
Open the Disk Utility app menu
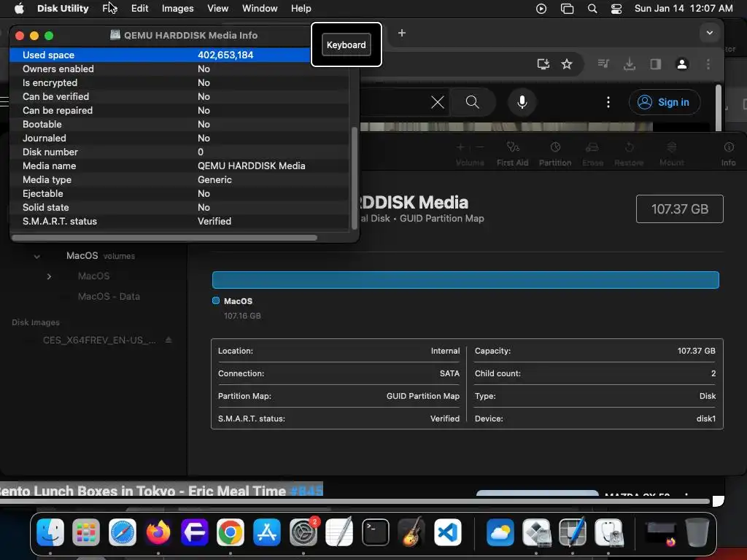[63, 9]
